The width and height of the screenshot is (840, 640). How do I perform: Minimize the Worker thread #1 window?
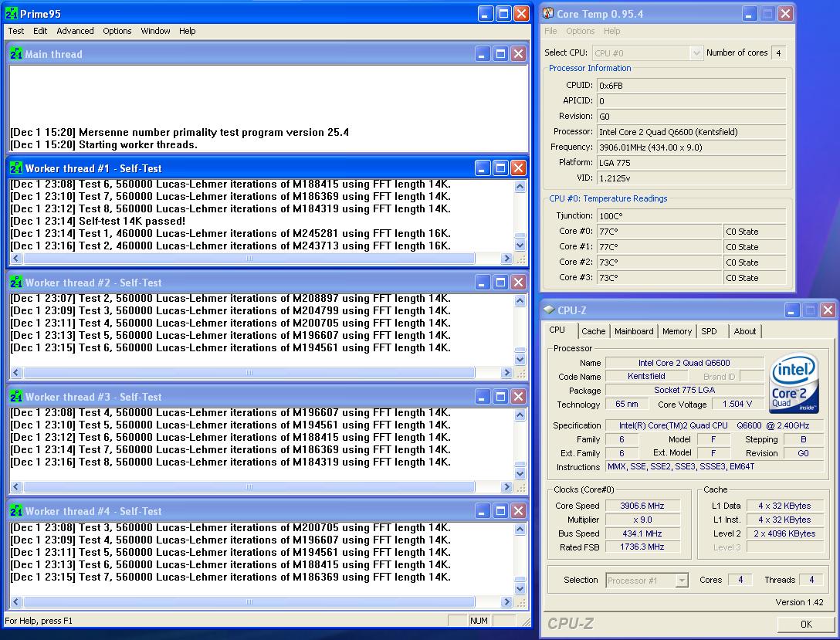(482, 168)
